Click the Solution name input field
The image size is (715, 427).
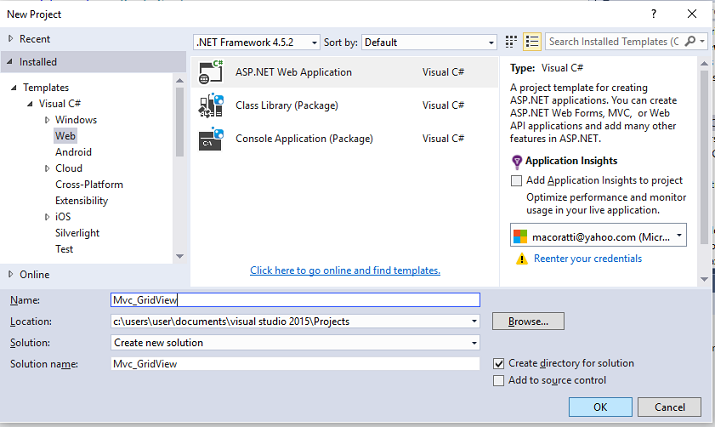click(295, 364)
